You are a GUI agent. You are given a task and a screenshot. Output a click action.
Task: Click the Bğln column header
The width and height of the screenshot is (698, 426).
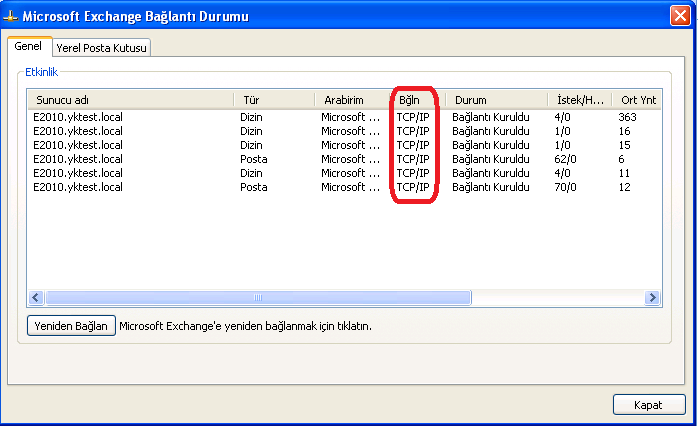[x=414, y=100]
